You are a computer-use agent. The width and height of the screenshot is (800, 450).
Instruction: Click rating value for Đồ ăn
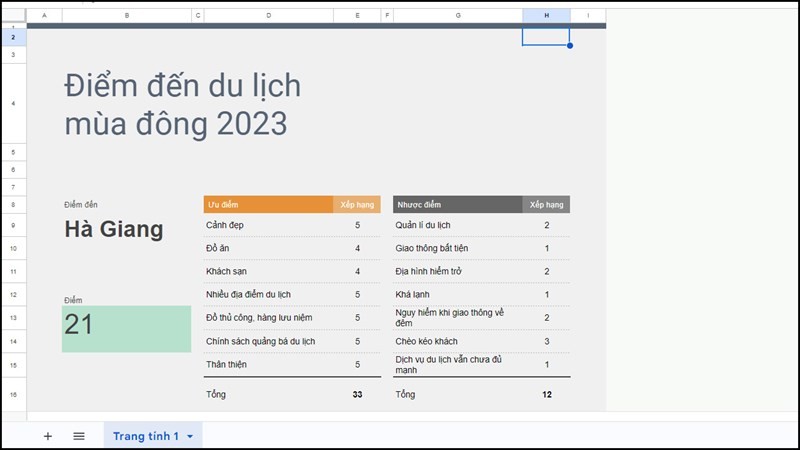pos(357,248)
